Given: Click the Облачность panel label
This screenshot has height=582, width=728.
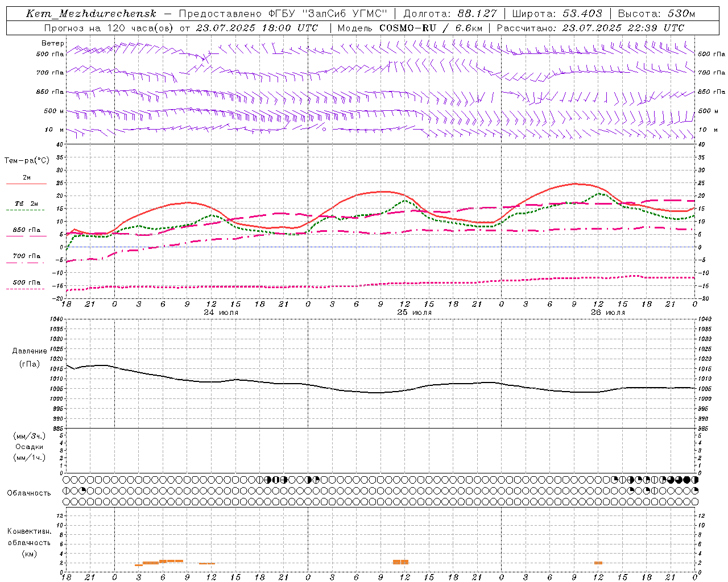Looking at the screenshot, I should tap(29, 493).
